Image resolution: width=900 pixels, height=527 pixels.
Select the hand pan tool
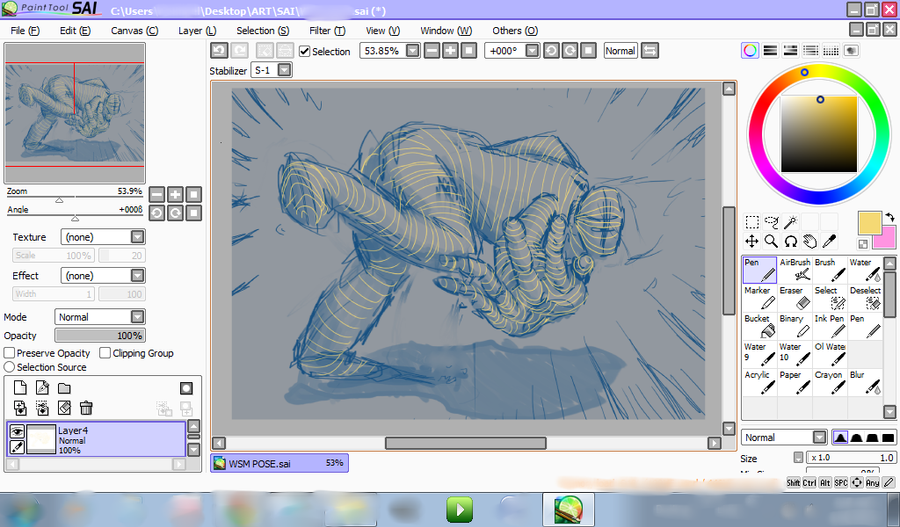coord(810,241)
